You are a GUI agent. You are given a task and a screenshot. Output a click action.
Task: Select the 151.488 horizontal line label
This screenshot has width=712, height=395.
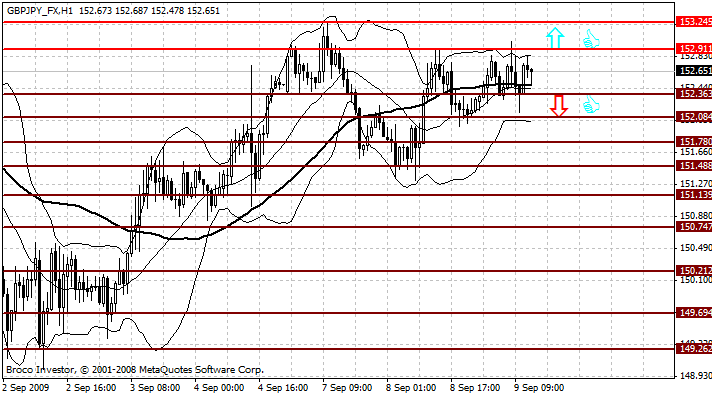click(x=694, y=166)
